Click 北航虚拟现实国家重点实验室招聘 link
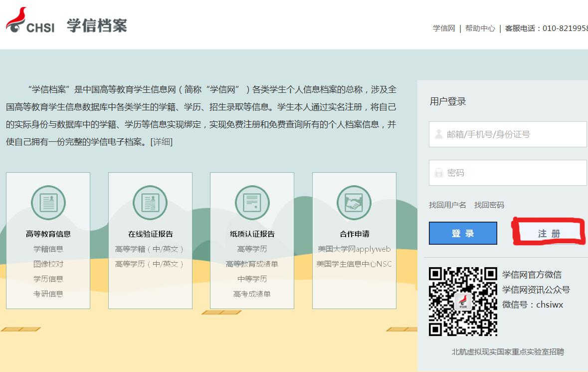This screenshot has width=588, height=372. (x=508, y=352)
